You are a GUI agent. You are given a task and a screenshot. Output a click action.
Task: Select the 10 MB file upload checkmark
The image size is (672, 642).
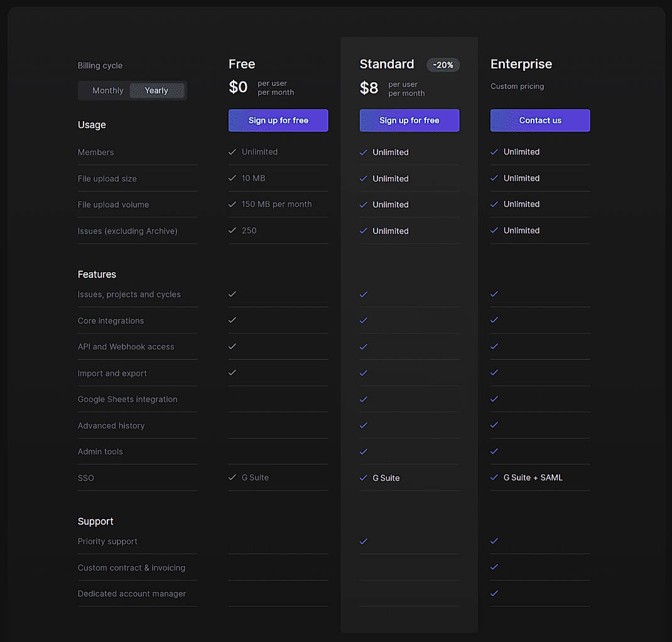232,178
